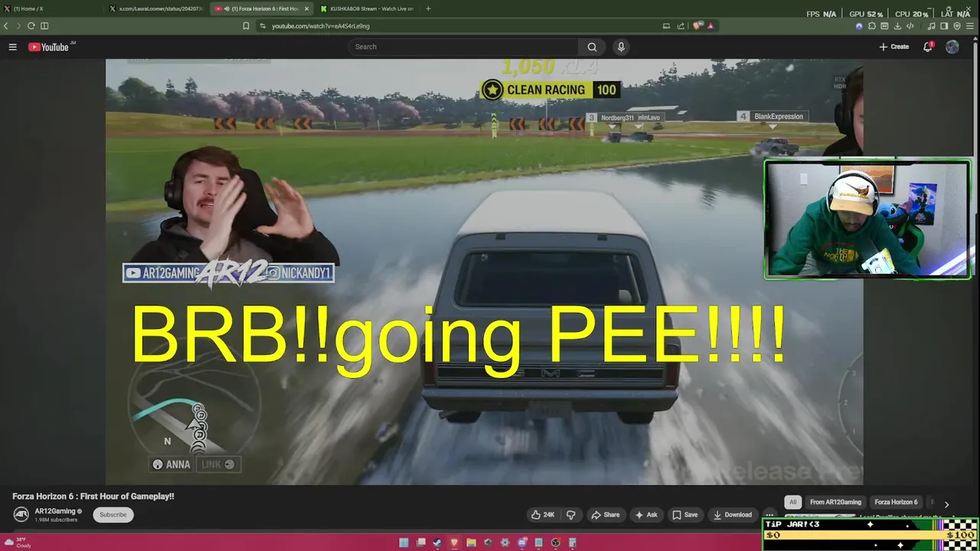Open the weather widget showing Cloudy
Screen dimensions: 980x551
(x=18, y=543)
